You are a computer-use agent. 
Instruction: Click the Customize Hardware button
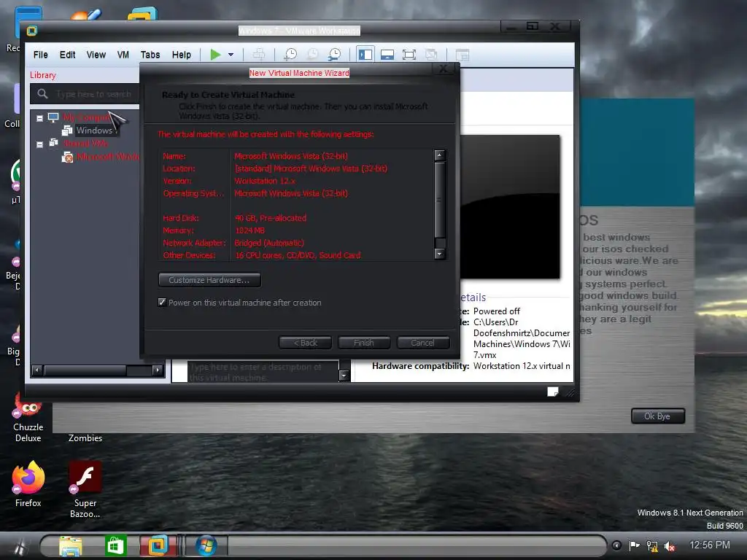coord(209,280)
